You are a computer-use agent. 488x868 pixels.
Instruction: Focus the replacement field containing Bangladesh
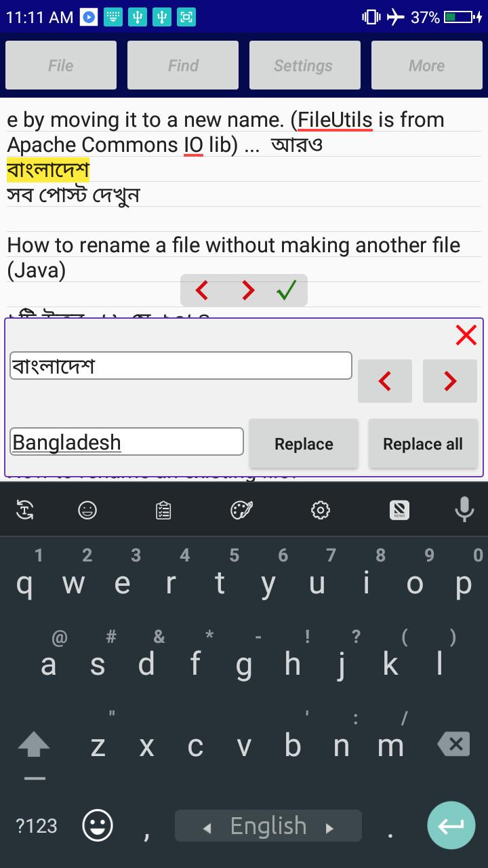click(127, 441)
